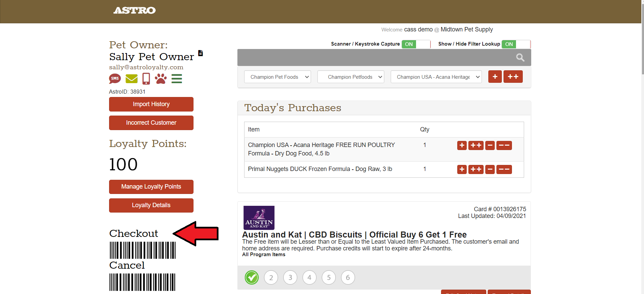Click the Loyalty Points value 100
This screenshot has width=644, height=294.
point(123,165)
